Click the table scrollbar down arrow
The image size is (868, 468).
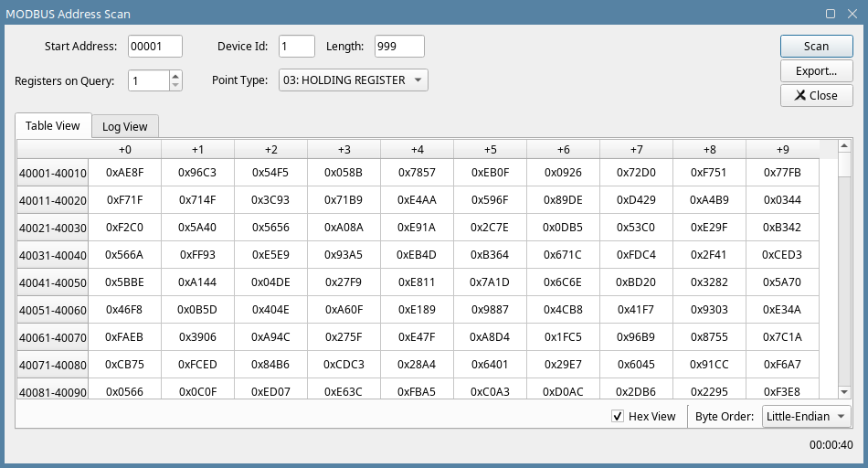(x=844, y=392)
